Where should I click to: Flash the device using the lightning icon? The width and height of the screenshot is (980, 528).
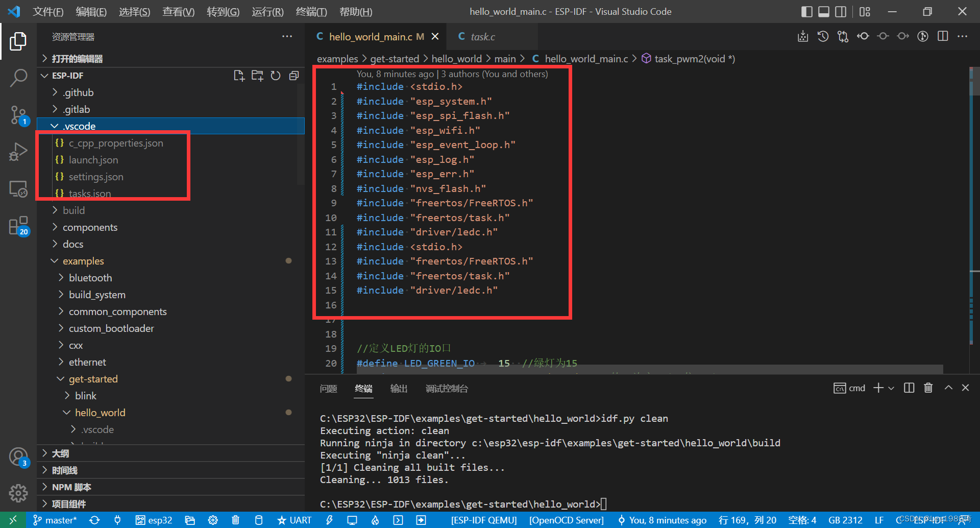(x=329, y=520)
